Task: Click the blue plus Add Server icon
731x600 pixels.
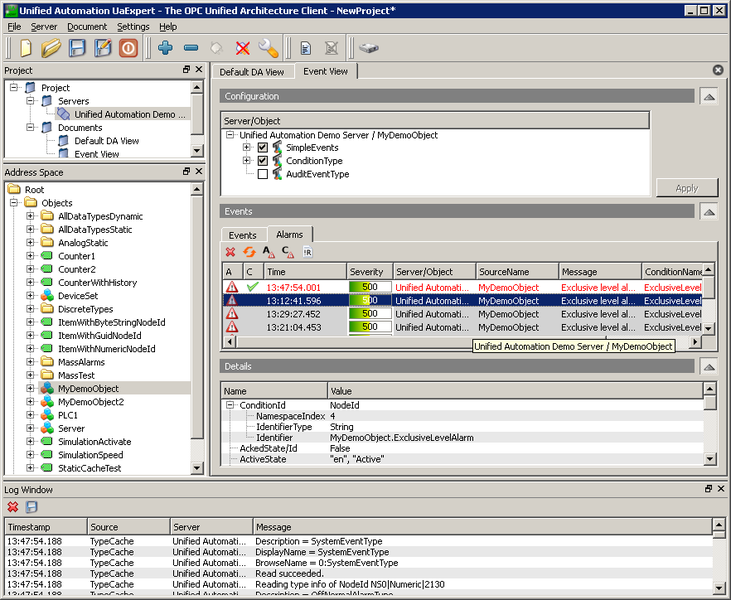Action: click(165, 48)
